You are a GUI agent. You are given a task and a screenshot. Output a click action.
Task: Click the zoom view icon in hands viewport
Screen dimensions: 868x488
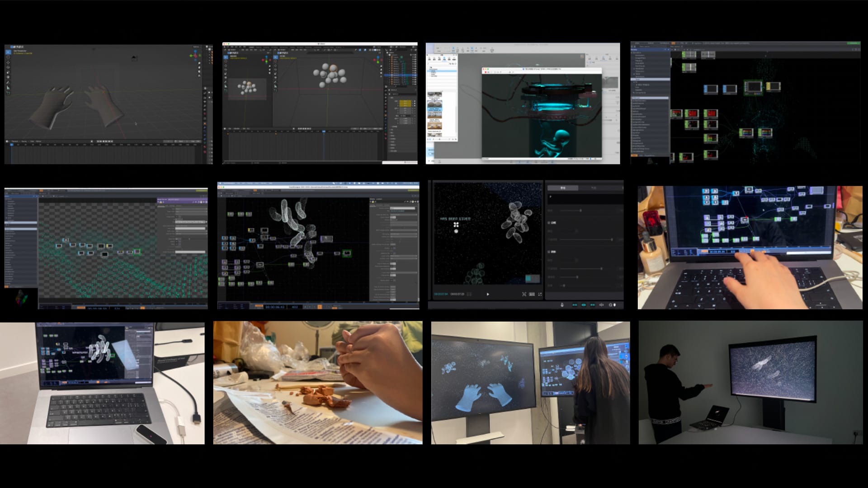pyautogui.click(x=199, y=63)
